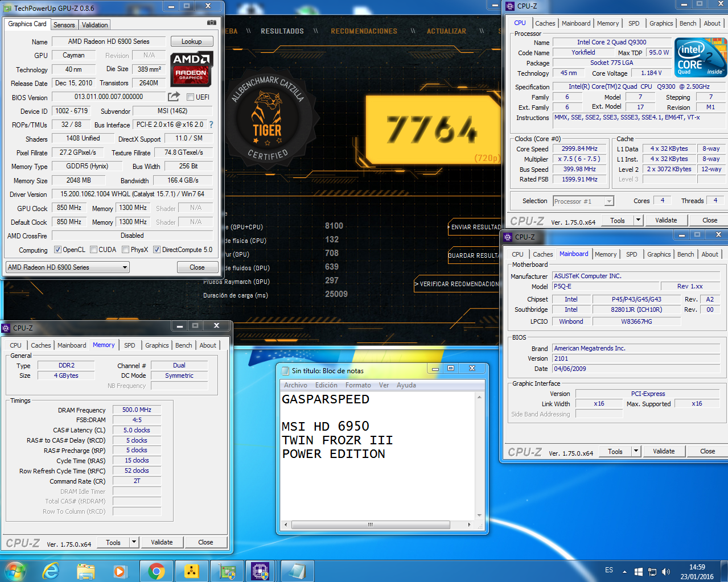This screenshot has width=728, height=582.
Task: Open the RECOMENDACIONES tab in Catzilla
Action: pyautogui.click(x=364, y=31)
